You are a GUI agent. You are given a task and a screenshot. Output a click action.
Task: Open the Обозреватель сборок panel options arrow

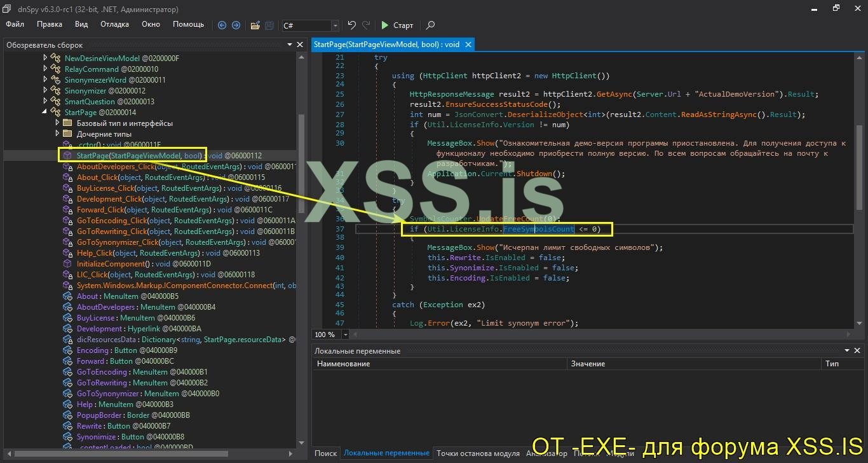click(x=290, y=45)
